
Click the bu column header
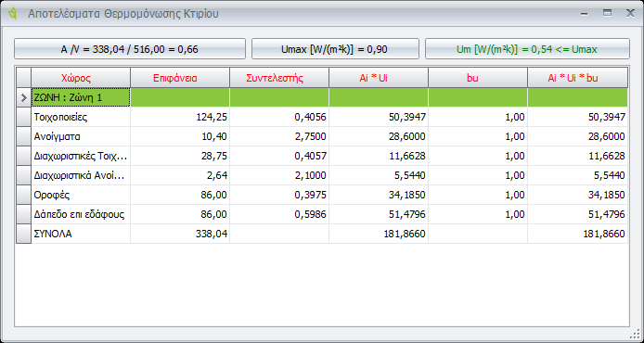click(478, 78)
